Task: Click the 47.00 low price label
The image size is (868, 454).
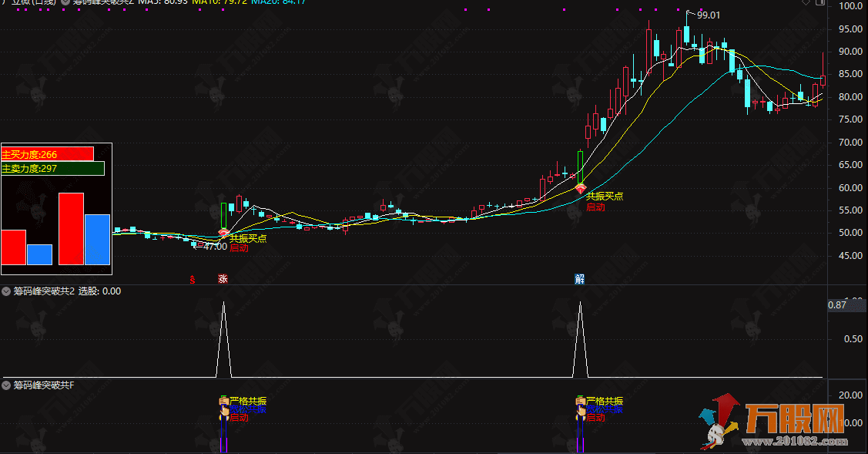Action: 214,247
